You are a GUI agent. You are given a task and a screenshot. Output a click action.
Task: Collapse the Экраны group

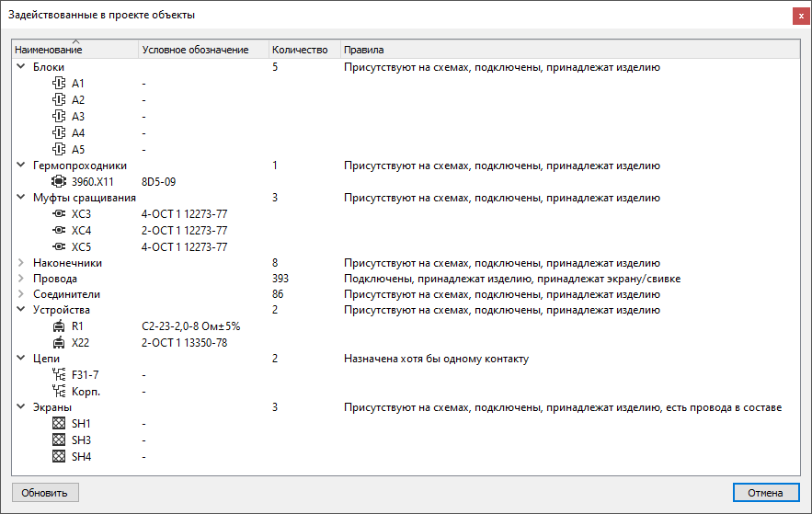pyautogui.click(x=21, y=407)
